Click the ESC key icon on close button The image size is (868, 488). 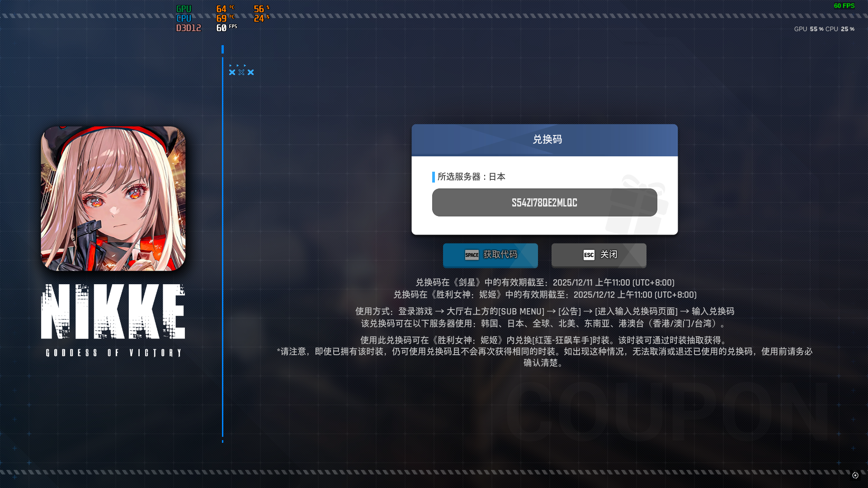[589, 255]
